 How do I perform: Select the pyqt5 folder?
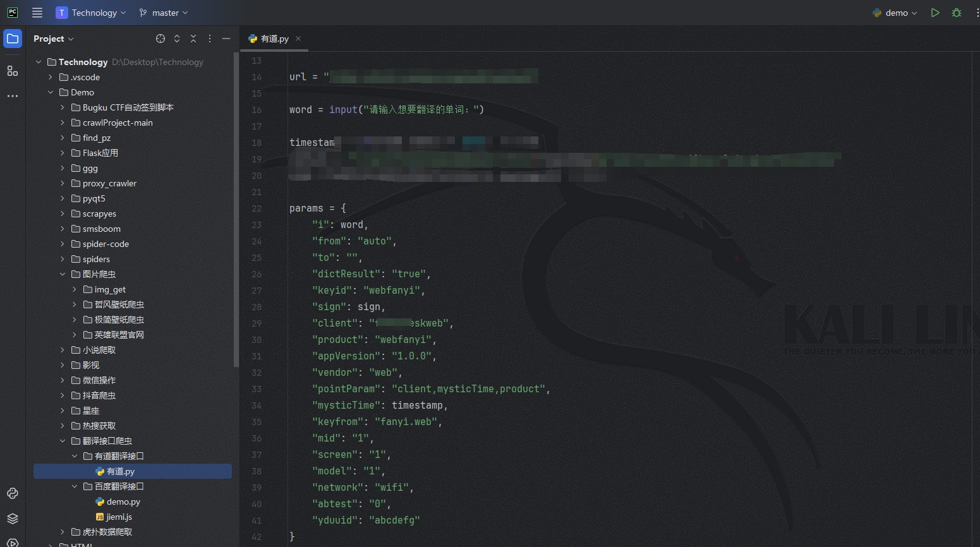88,198
